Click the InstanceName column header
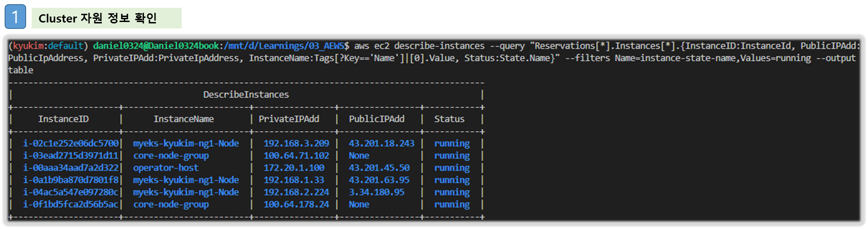 click(x=184, y=119)
